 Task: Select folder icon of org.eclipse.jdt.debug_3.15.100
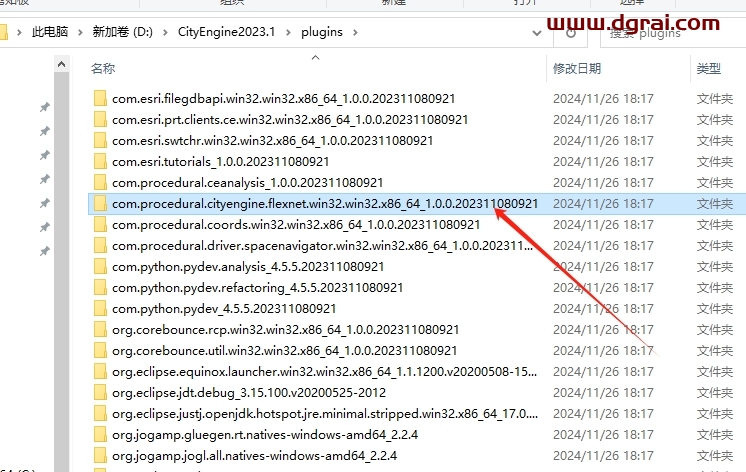[100, 393]
